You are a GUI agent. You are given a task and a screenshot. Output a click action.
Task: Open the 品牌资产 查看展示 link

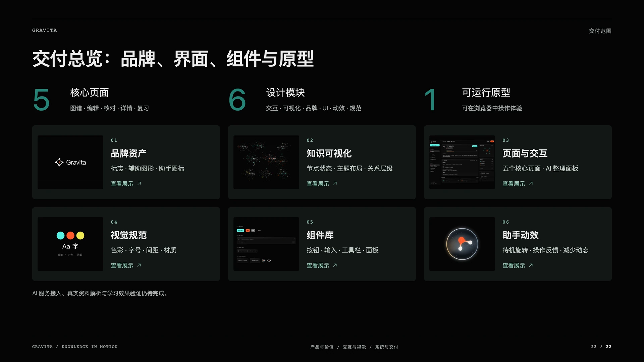click(x=126, y=184)
